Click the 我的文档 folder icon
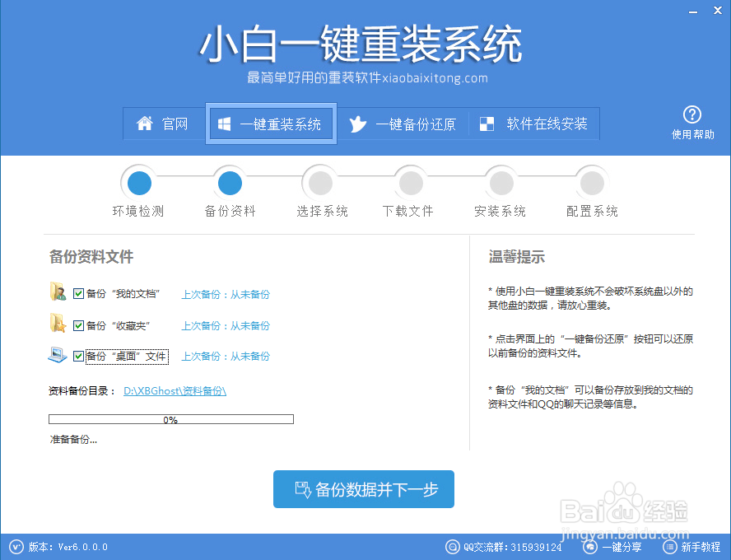731x560 pixels. [58, 293]
